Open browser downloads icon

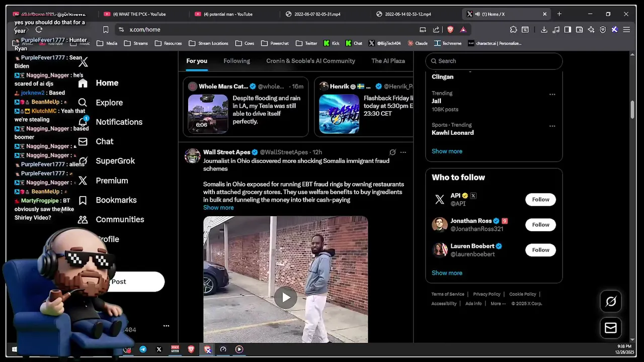point(544,30)
